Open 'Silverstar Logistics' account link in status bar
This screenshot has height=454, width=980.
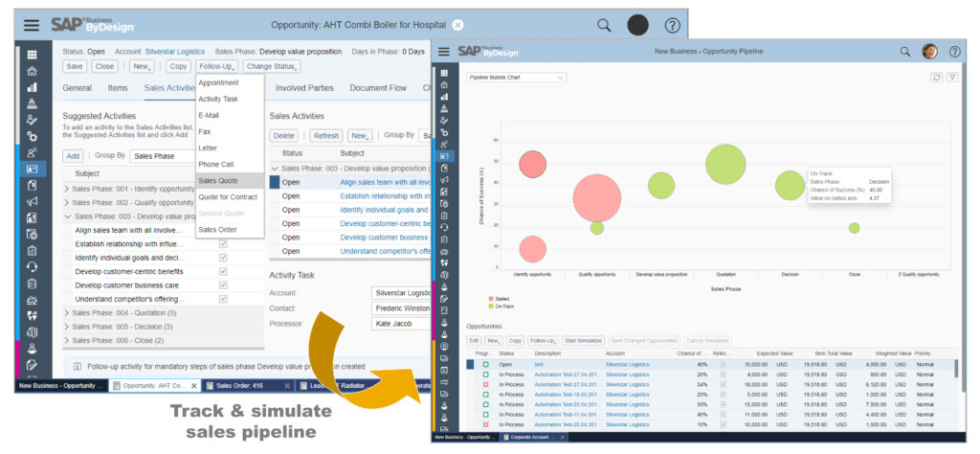(175, 52)
